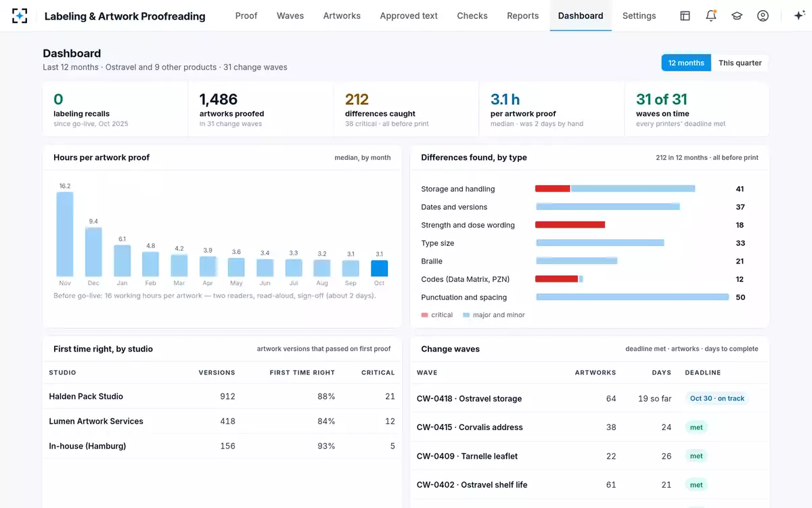The image size is (812, 508).
Task: Select the highlighted Oct bar
Action: click(380, 268)
